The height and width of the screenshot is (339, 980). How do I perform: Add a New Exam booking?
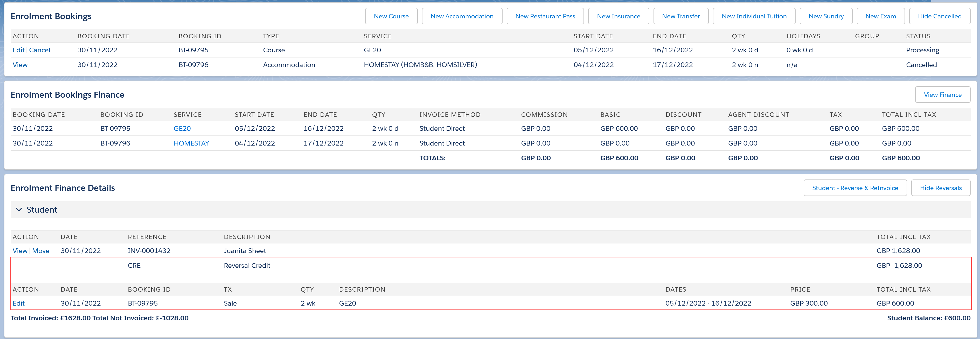(x=880, y=16)
